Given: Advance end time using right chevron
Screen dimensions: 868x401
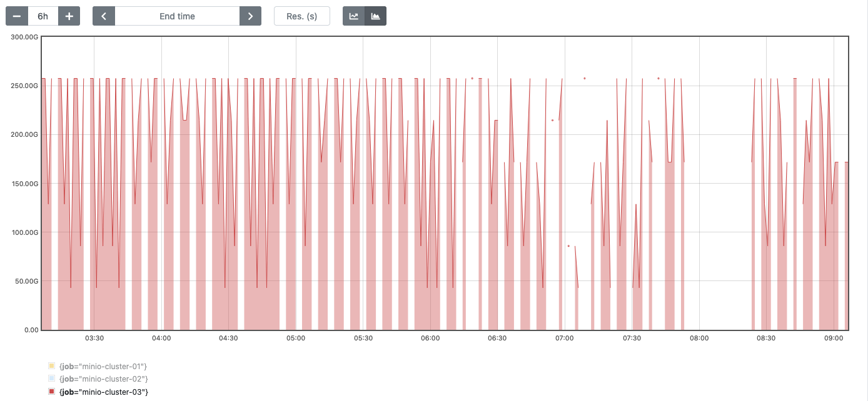Looking at the screenshot, I should click(x=250, y=16).
